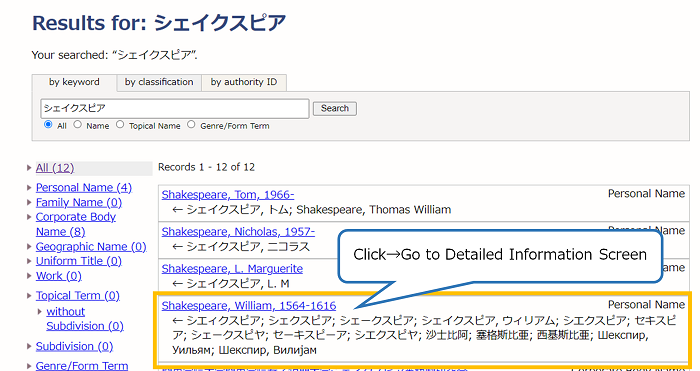Select the Name radio button

(78, 125)
